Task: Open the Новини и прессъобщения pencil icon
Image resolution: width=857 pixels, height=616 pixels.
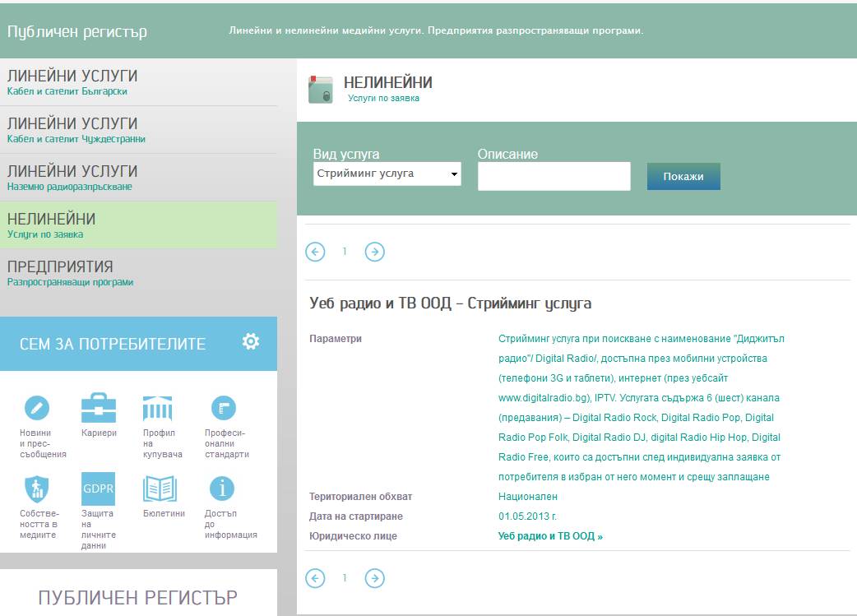Action: 37,408
